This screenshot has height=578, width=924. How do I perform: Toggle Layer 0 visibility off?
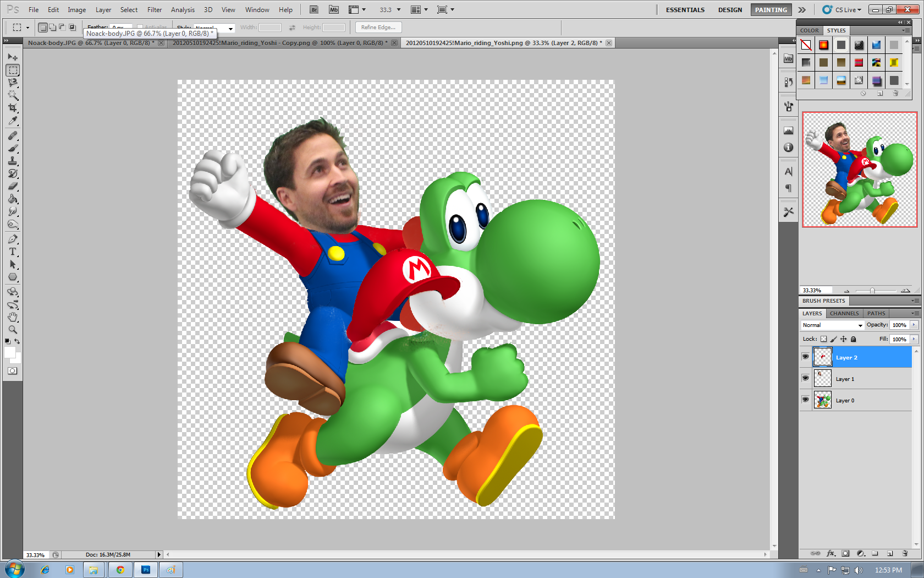point(806,400)
